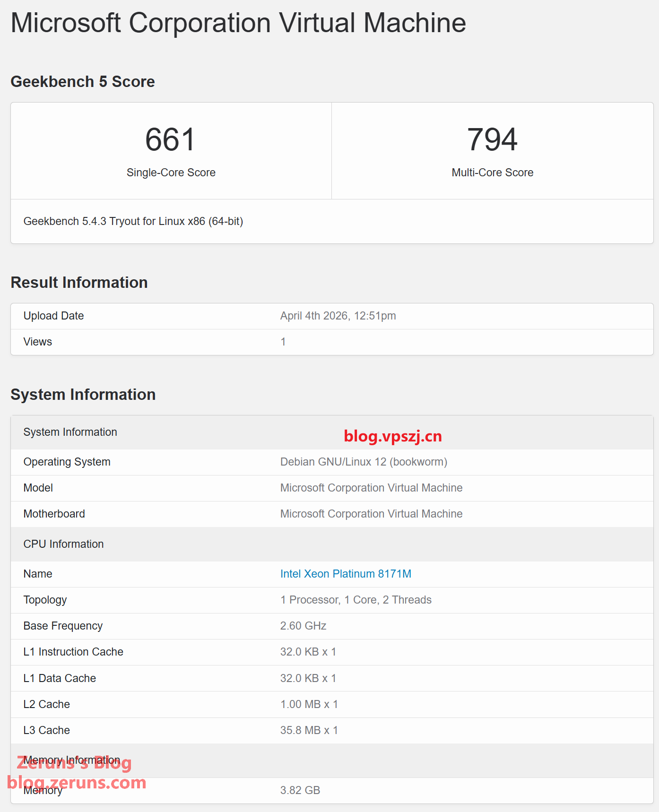Open the Intel Xeon Platinum 8171M link
Viewport: 659px width, 812px height.
346,574
